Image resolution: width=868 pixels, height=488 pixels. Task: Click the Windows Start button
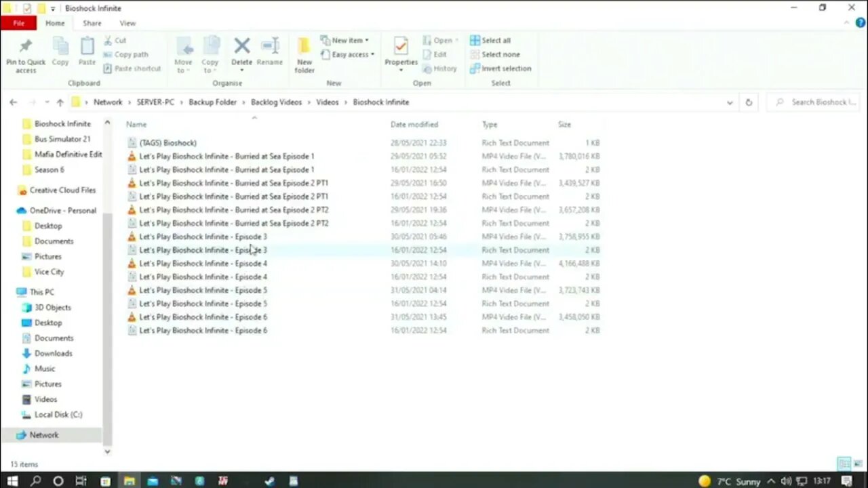tap(12, 481)
